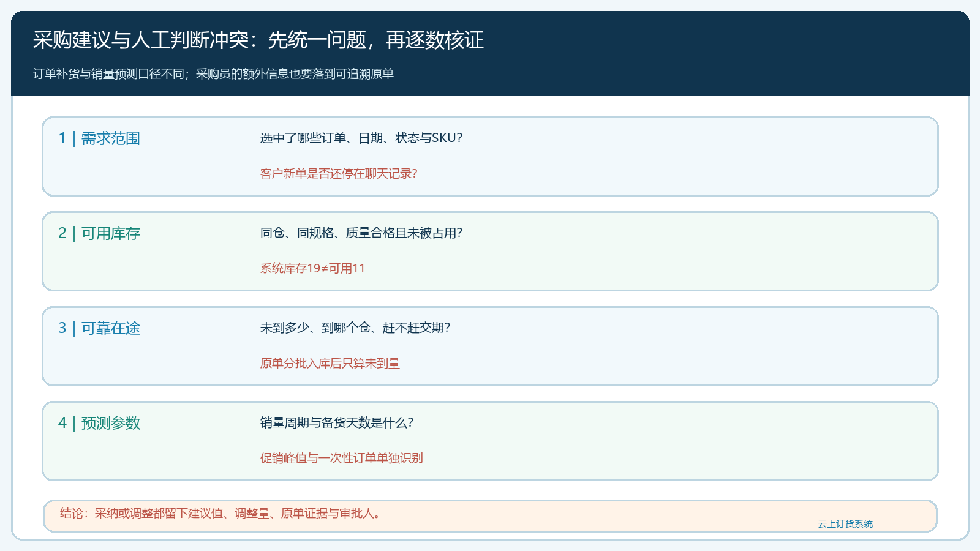Select the subtitle starting with 订单补货与销量预测口径不同

(213, 74)
